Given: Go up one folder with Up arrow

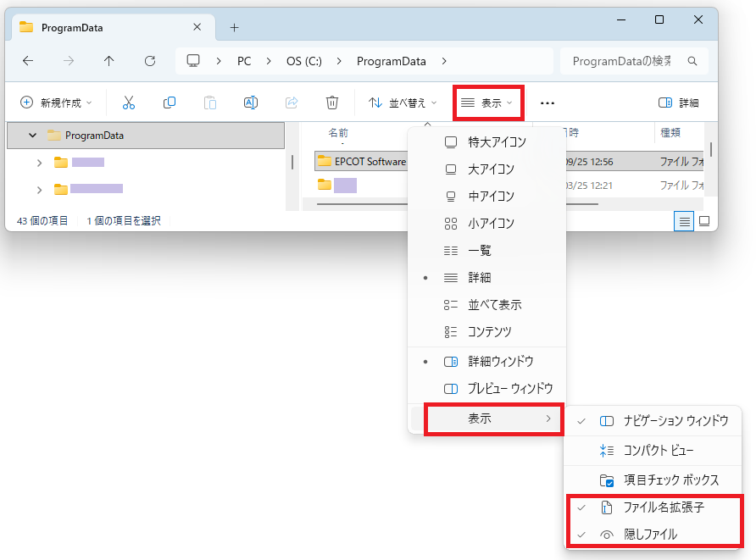Looking at the screenshot, I should [x=108, y=61].
